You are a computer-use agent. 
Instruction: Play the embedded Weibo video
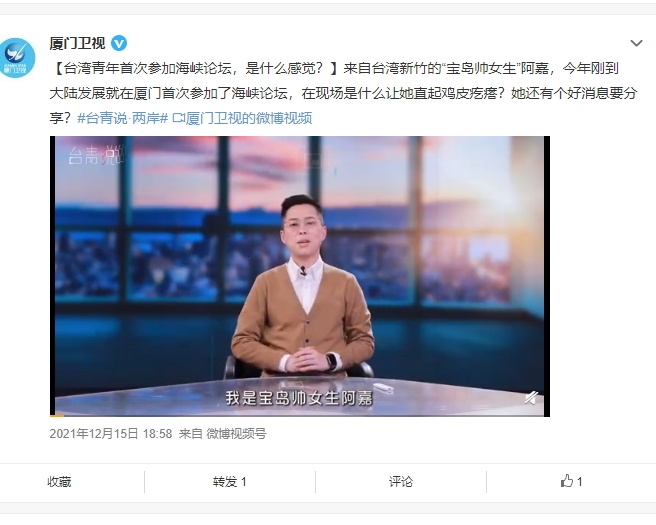[300, 276]
